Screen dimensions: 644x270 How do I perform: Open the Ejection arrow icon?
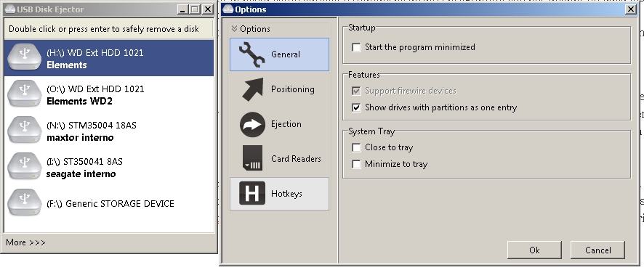(x=252, y=124)
